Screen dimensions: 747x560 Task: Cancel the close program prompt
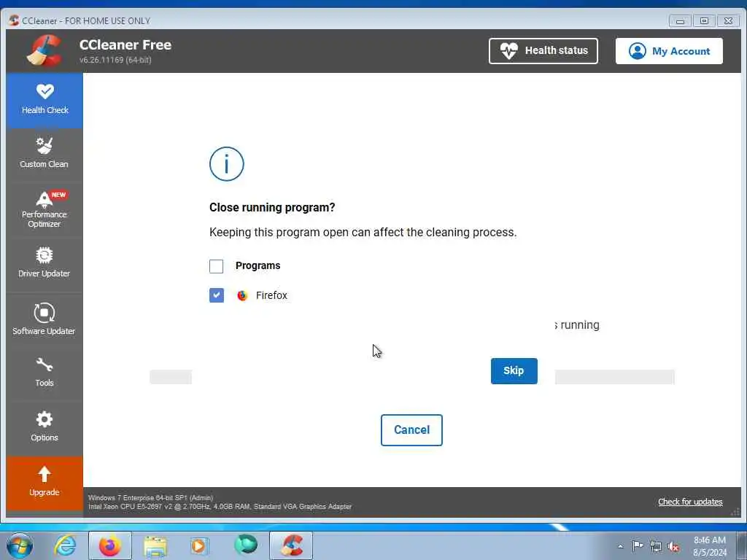coord(411,430)
